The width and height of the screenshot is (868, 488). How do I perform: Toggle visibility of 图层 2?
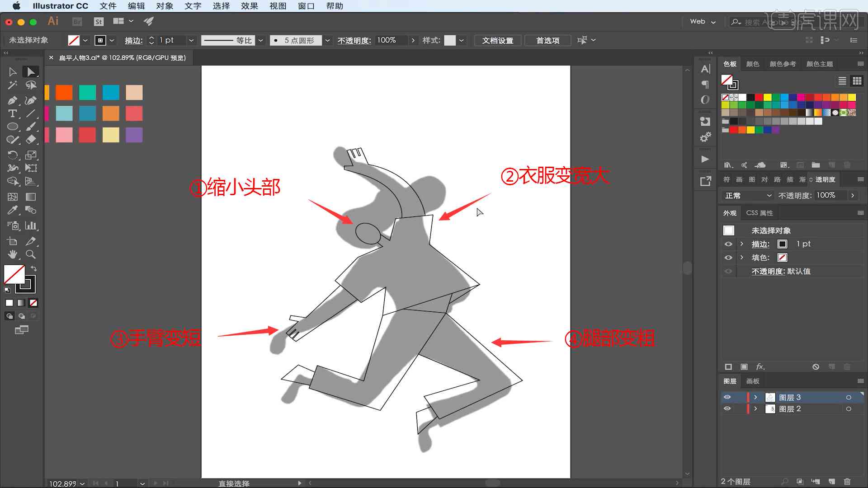pos(727,409)
